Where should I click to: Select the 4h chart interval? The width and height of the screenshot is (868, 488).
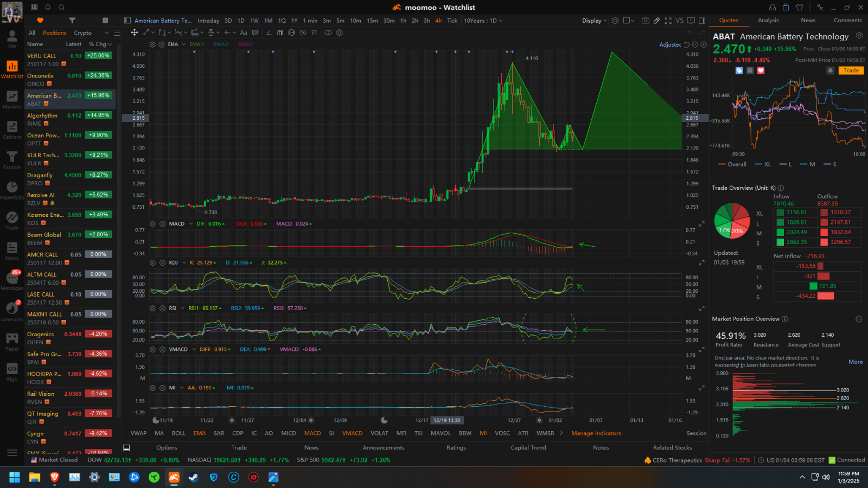438,21
